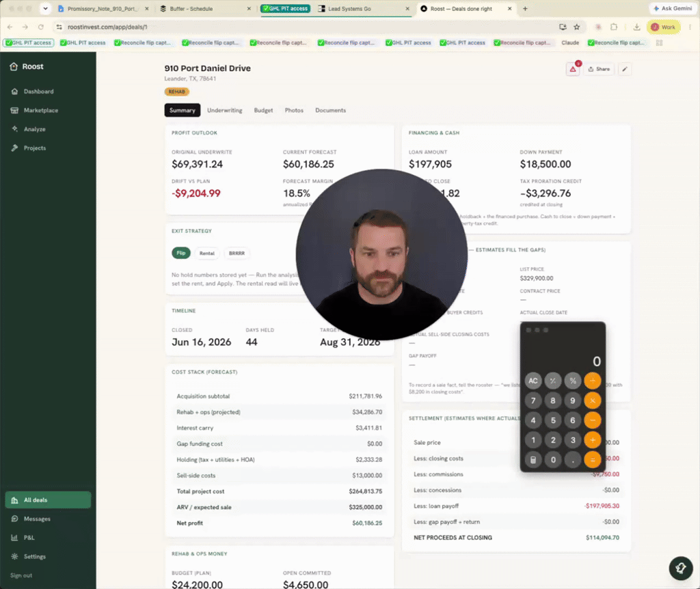Click the pencil edit deal icon
This screenshot has height=589, width=700.
[x=625, y=69]
